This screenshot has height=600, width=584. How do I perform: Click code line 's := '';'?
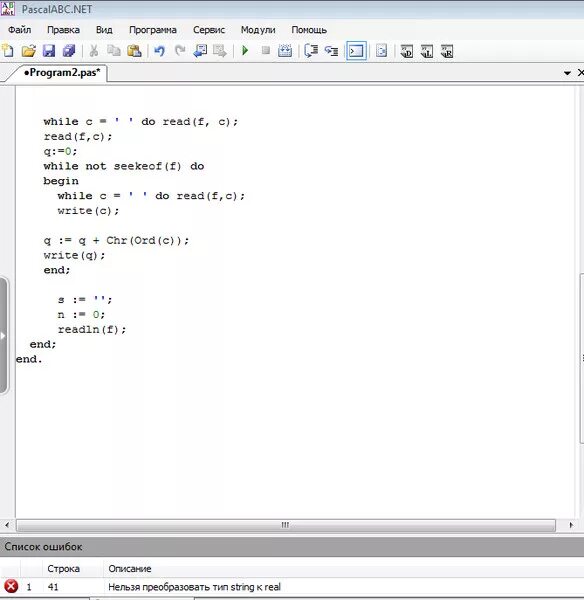click(85, 300)
